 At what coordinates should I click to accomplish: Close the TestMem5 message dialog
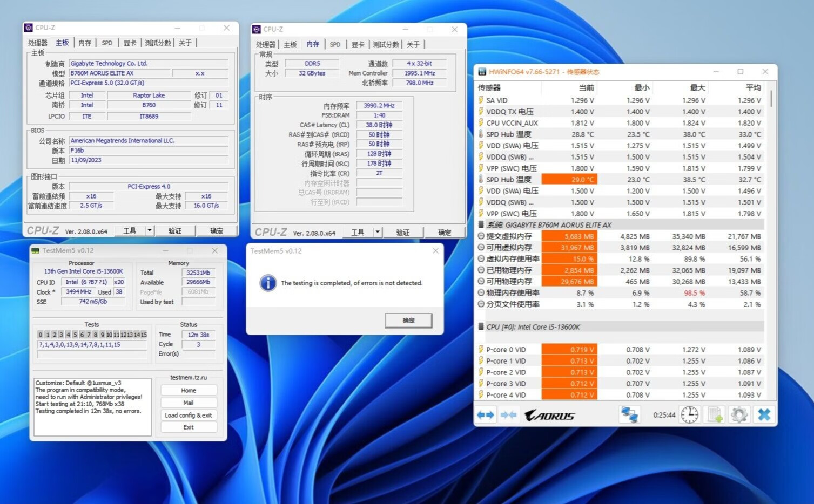[x=435, y=251]
